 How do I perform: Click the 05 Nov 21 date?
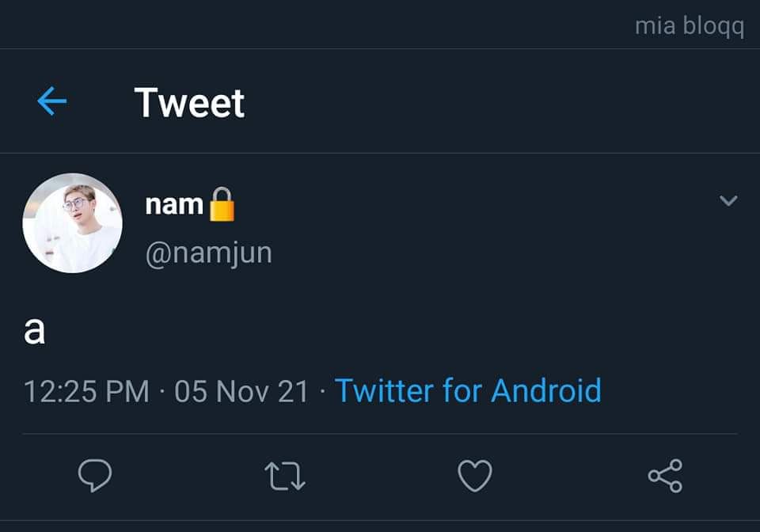click(241, 392)
